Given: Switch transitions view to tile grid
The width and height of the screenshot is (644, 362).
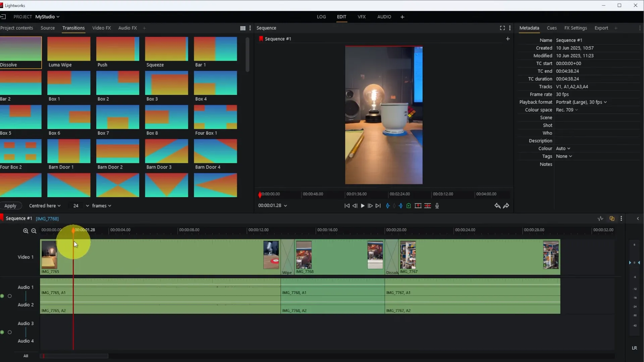Looking at the screenshot, I should (x=243, y=28).
